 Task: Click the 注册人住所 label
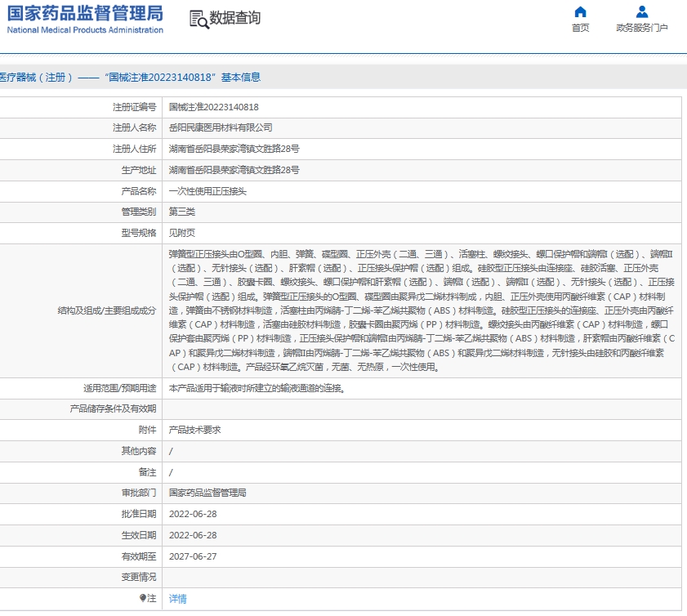coord(135,149)
